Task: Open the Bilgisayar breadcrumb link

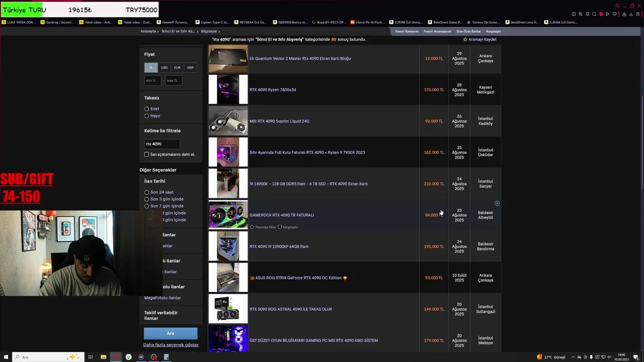Action: pyautogui.click(x=209, y=31)
